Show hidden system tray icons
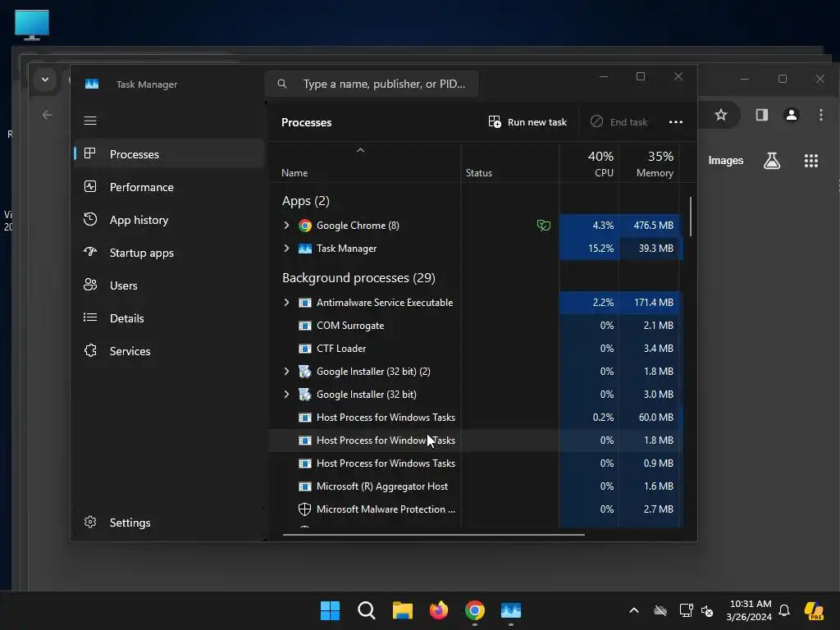This screenshot has width=840, height=630. tap(634, 610)
